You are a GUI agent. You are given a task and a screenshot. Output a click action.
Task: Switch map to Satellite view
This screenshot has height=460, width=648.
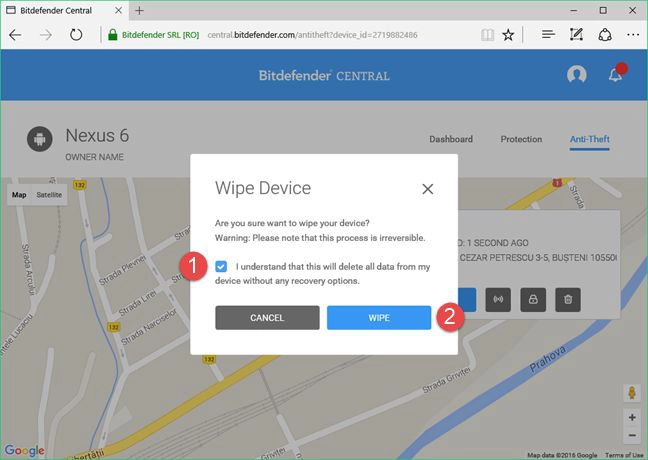click(x=49, y=195)
